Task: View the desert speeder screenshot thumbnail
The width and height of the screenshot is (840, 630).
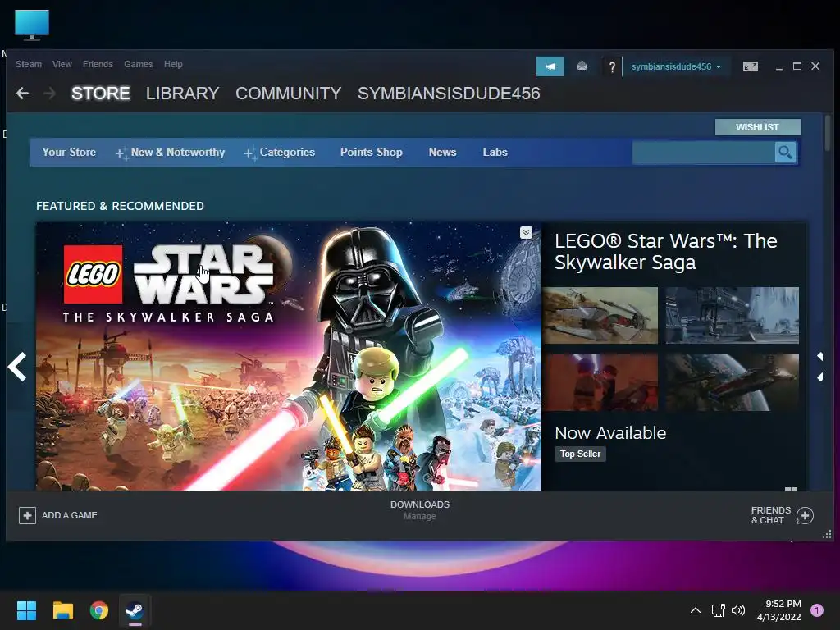Action: [600, 316]
